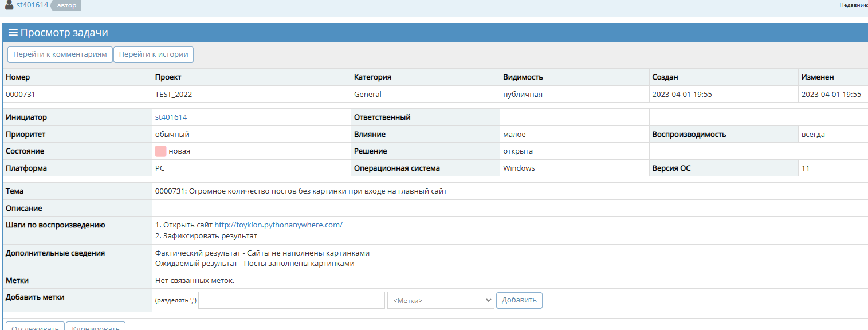Click the Влияние label

pos(370,135)
